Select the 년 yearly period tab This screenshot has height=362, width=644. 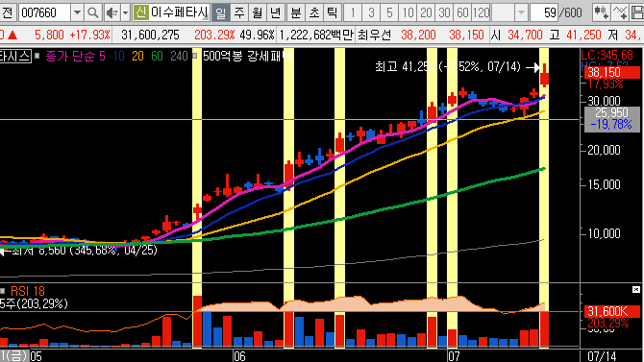click(276, 12)
